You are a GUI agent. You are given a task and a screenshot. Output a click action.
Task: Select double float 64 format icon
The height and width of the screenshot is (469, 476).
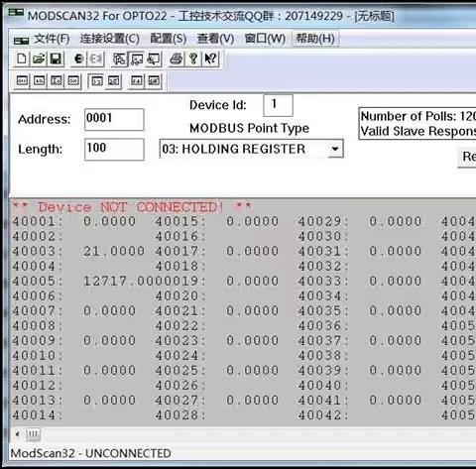click(x=137, y=80)
